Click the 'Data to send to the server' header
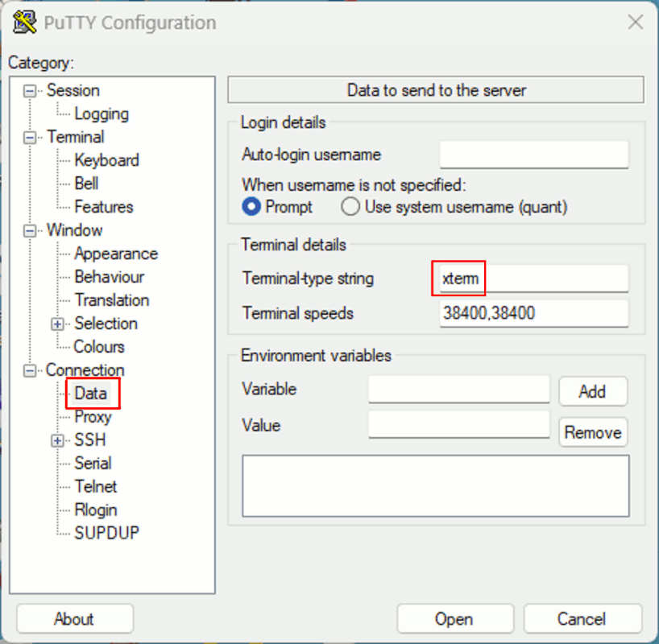The image size is (659, 644). [435, 90]
